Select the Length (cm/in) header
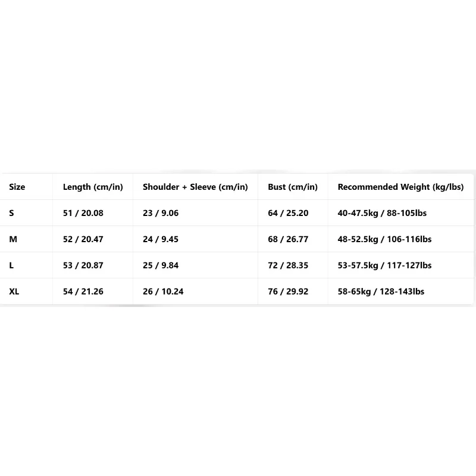Viewport: 476px width, 476px height. coord(93,187)
